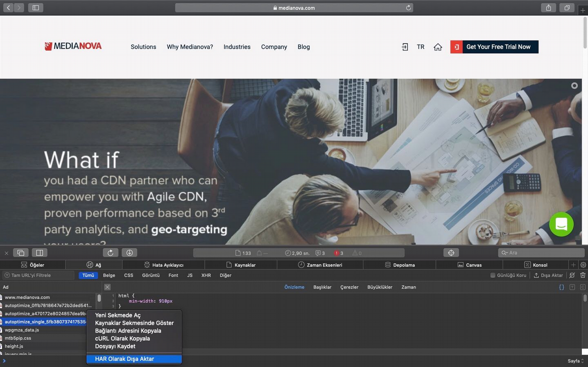Click the 2,90 sn. load time indicator
Viewport: 588px width, 367px height.
297,253
